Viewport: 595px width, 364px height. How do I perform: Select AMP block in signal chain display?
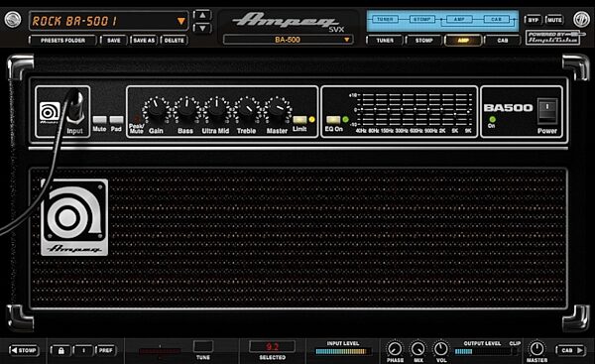[459, 19]
